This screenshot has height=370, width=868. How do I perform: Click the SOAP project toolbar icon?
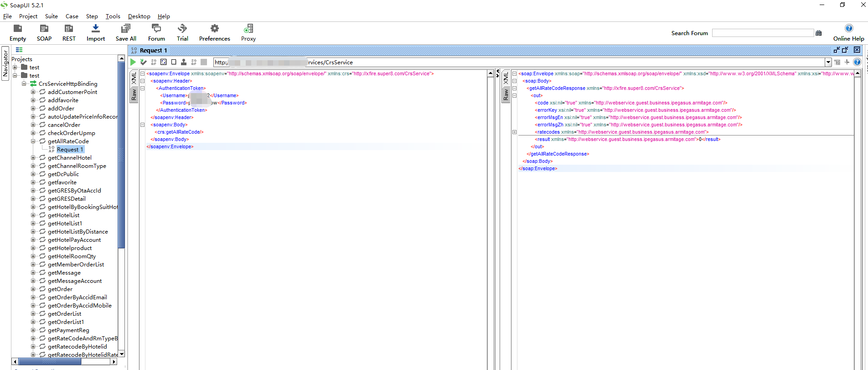(44, 29)
